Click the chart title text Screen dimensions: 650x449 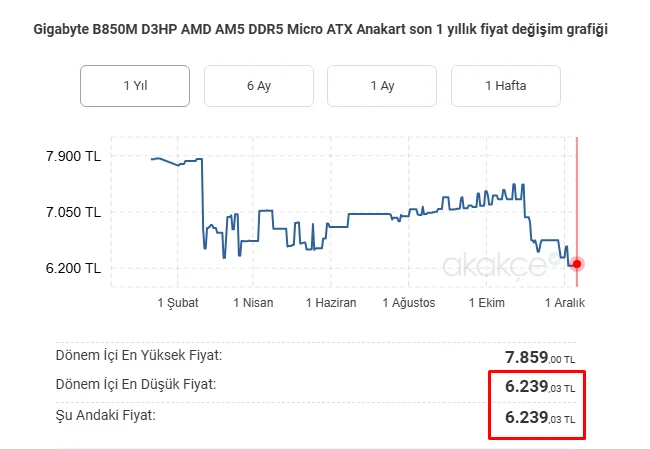coord(321,29)
